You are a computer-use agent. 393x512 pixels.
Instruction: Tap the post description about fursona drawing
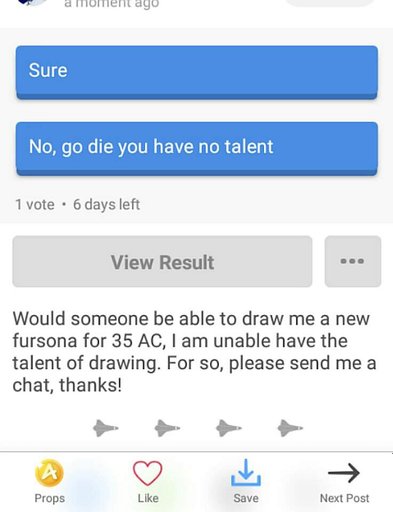click(194, 352)
